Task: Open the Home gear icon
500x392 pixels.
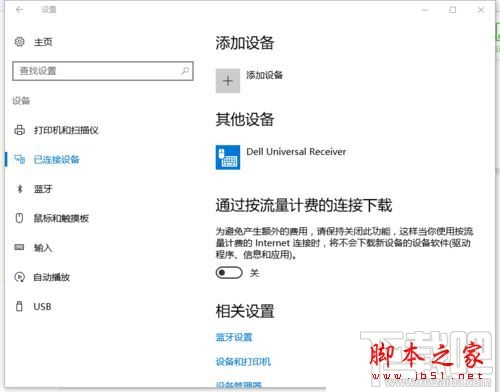Action: click(19, 42)
